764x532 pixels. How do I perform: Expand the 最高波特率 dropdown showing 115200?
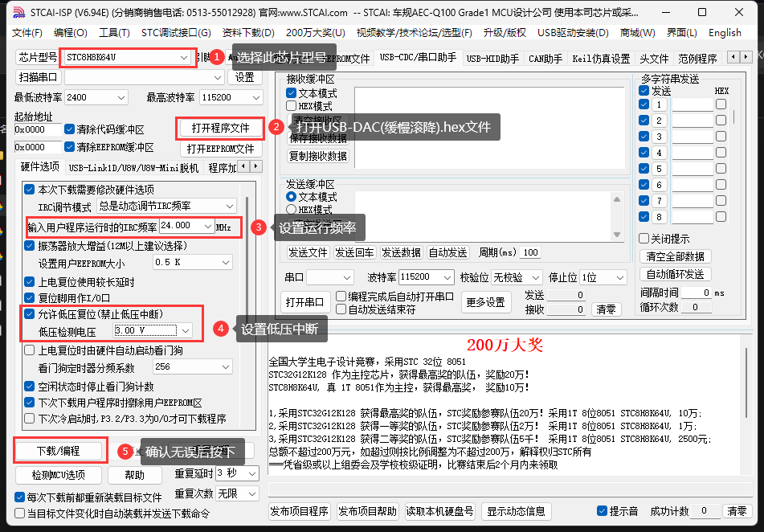click(231, 97)
